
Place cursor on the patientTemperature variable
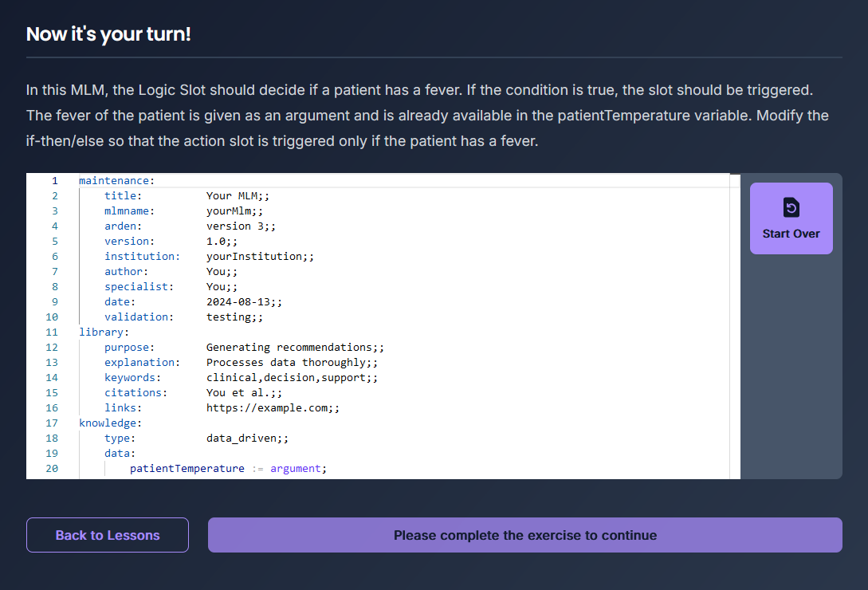point(187,468)
